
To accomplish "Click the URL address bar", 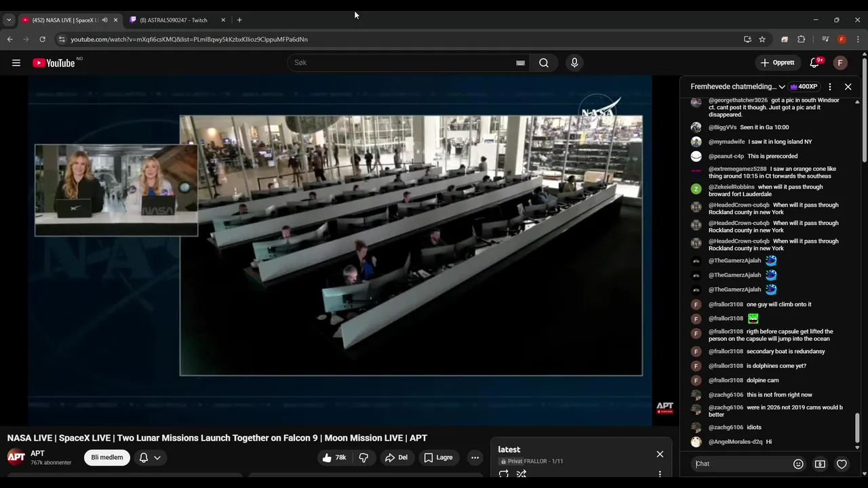I will pyautogui.click(x=400, y=39).
